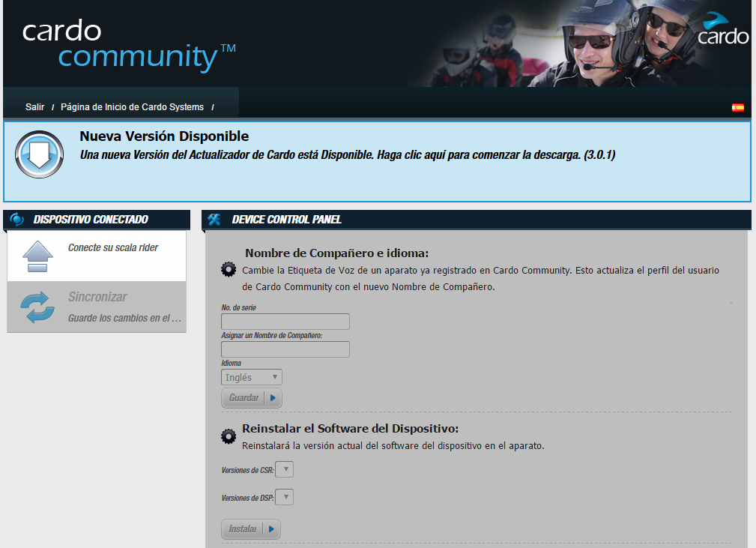The height and width of the screenshot is (548, 756).
Task: Click the gear icon beside Nombre de Compañero e idioma
Action: [x=229, y=270]
